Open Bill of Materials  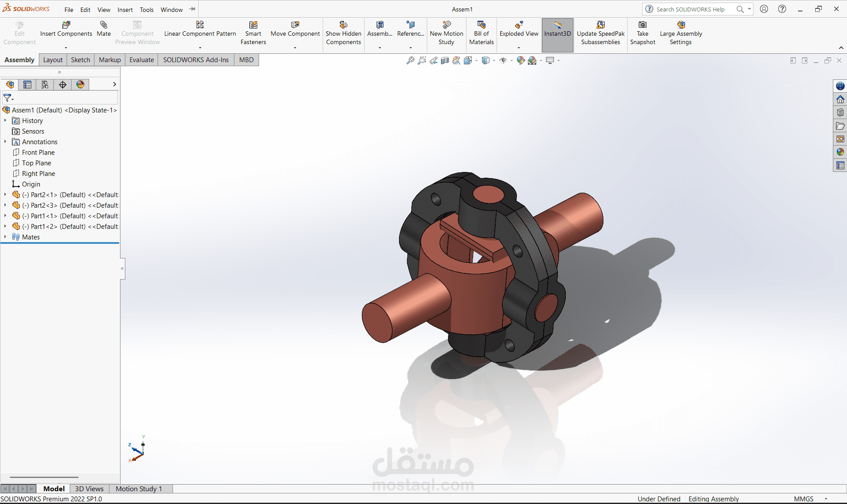482,33
